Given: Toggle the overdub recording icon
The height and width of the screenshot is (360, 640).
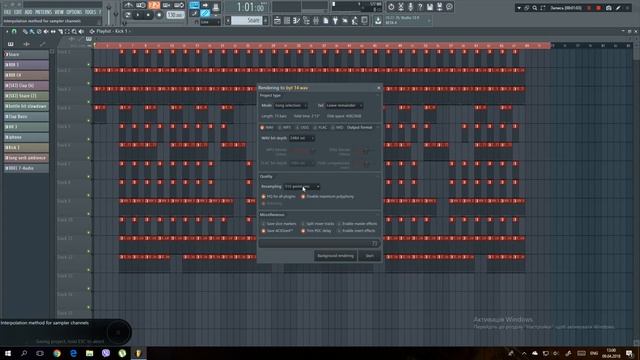Looking at the screenshot, I should [x=167, y=5].
